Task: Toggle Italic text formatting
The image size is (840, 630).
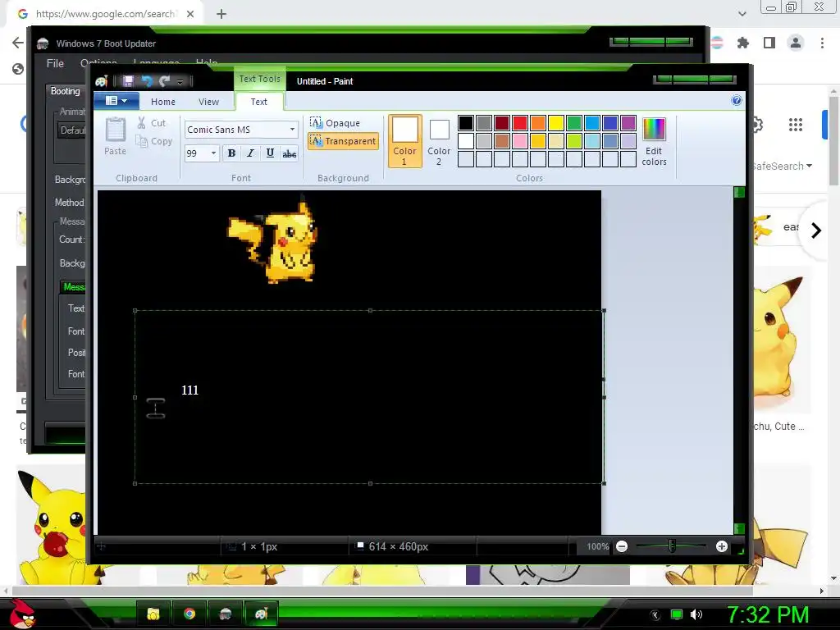Action: pyautogui.click(x=250, y=153)
